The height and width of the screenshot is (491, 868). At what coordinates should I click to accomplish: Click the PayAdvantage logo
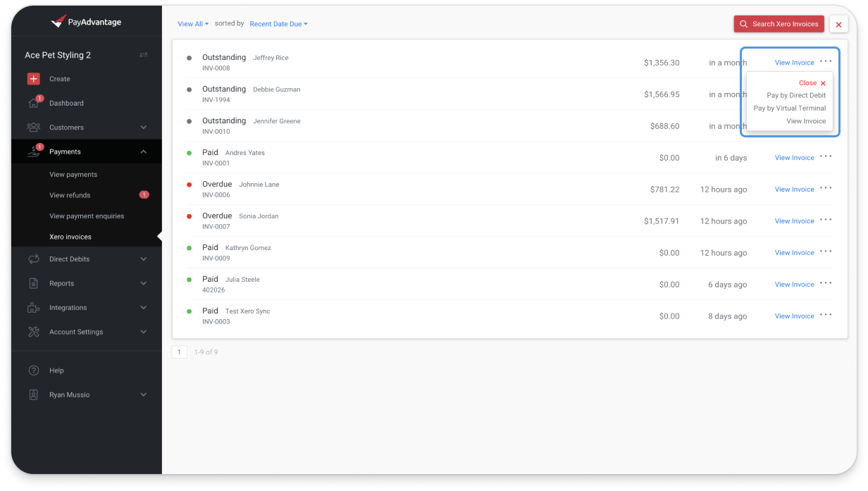[86, 22]
